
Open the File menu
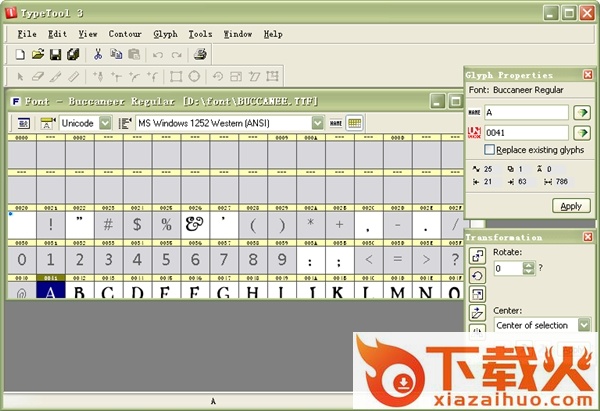point(27,34)
